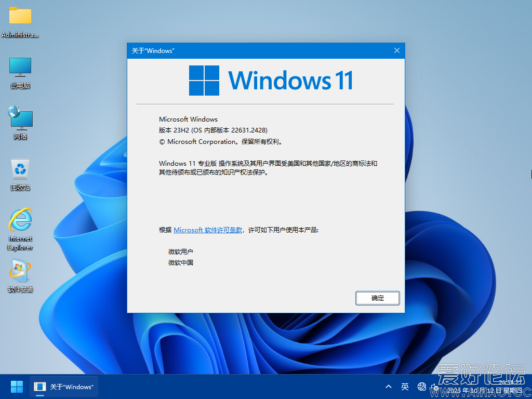Select the 微软用户 licensed user entry
The width and height of the screenshot is (532, 399).
(180, 251)
